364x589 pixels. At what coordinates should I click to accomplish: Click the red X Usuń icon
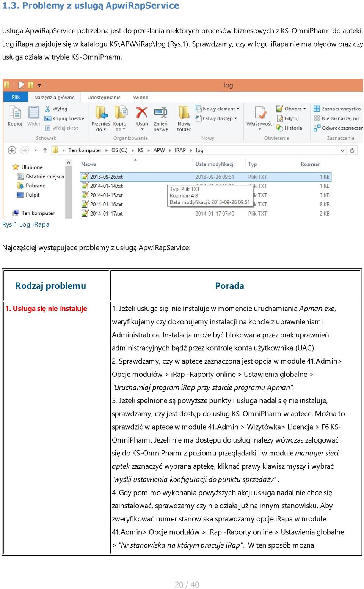142,113
